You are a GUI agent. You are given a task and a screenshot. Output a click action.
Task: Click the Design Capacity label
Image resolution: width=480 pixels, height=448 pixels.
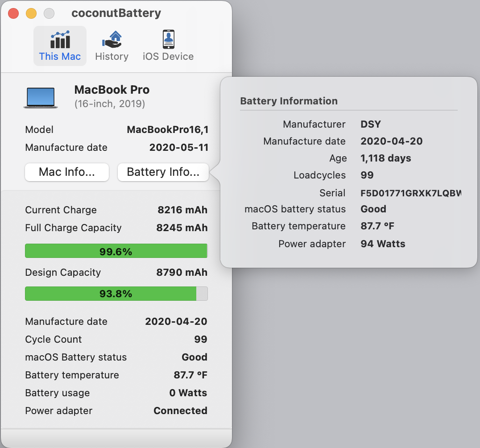point(63,273)
